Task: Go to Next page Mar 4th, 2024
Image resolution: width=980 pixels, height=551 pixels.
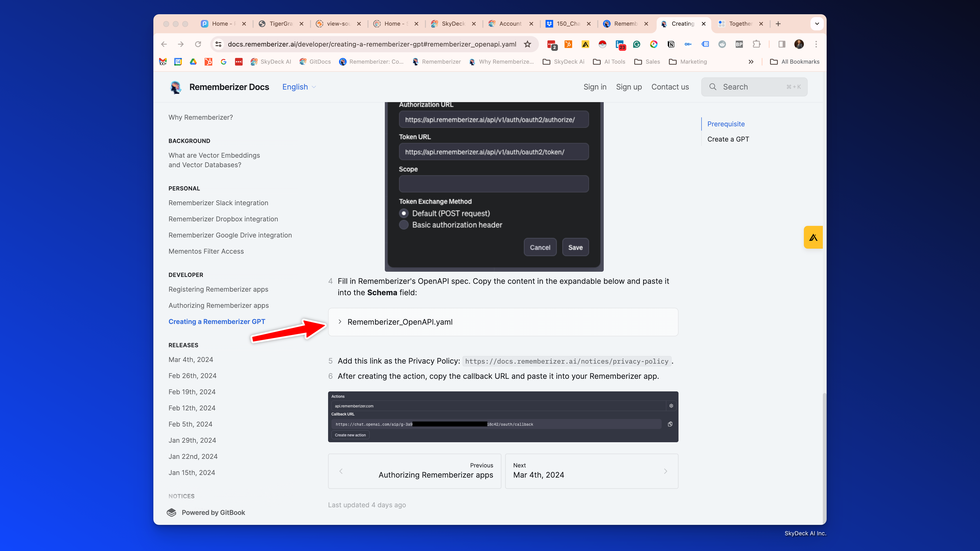Action: pos(591,471)
